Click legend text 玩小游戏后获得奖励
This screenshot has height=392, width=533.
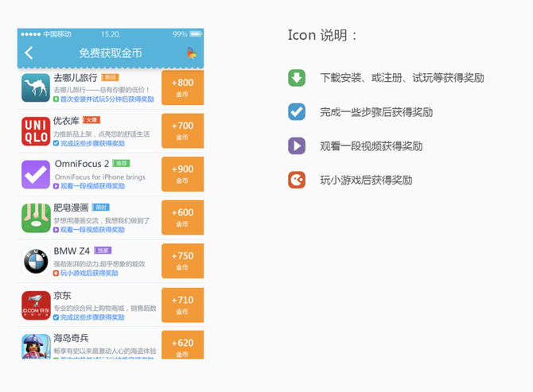coord(366,180)
